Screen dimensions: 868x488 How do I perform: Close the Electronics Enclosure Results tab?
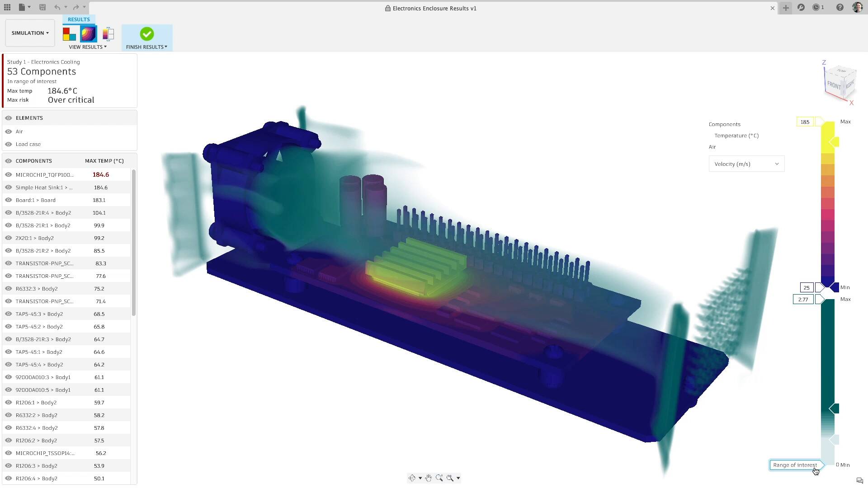click(773, 8)
